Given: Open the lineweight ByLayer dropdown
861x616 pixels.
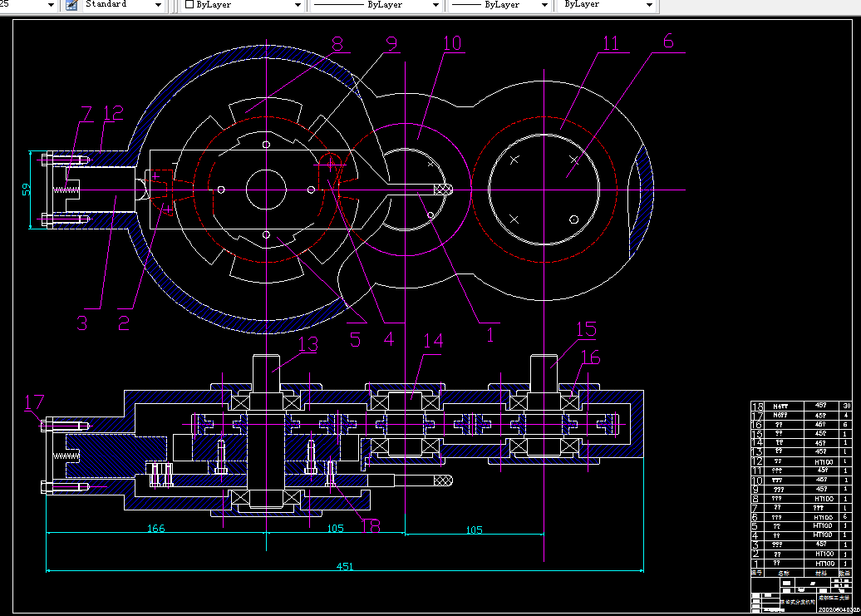Looking at the screenshot, I should pos(544,5).
